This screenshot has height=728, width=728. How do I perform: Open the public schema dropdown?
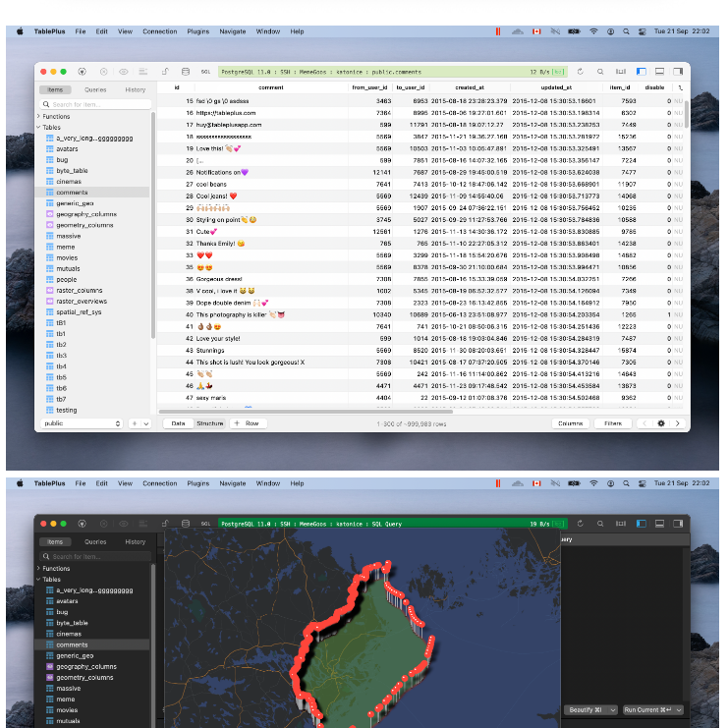(82, 423)
